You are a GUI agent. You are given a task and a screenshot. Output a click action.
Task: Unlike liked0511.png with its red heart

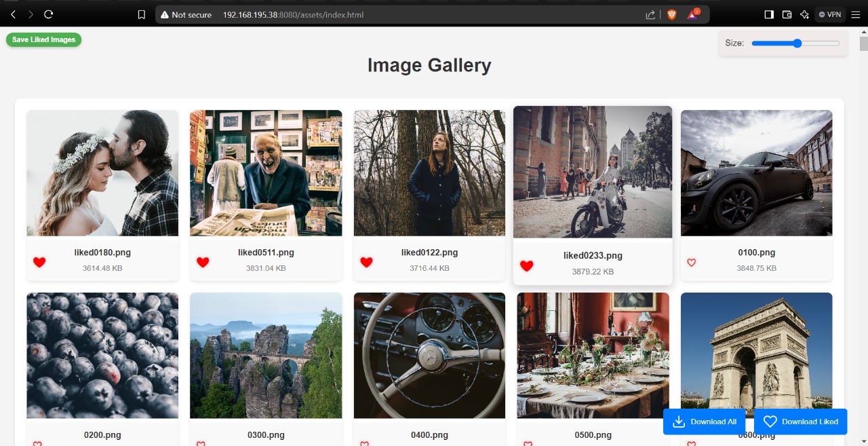click(203, 262)
